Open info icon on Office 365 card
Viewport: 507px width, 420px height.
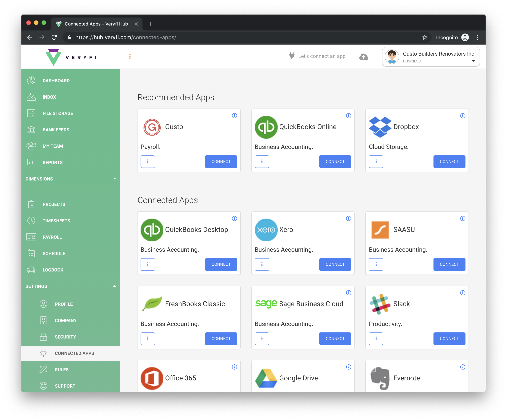(x=234, y=367)
